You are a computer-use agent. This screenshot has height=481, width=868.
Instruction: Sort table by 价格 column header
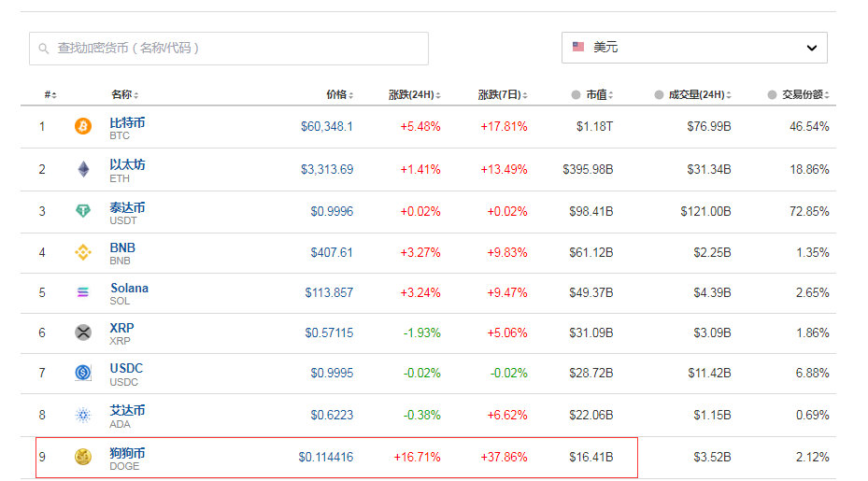point(339,94)
